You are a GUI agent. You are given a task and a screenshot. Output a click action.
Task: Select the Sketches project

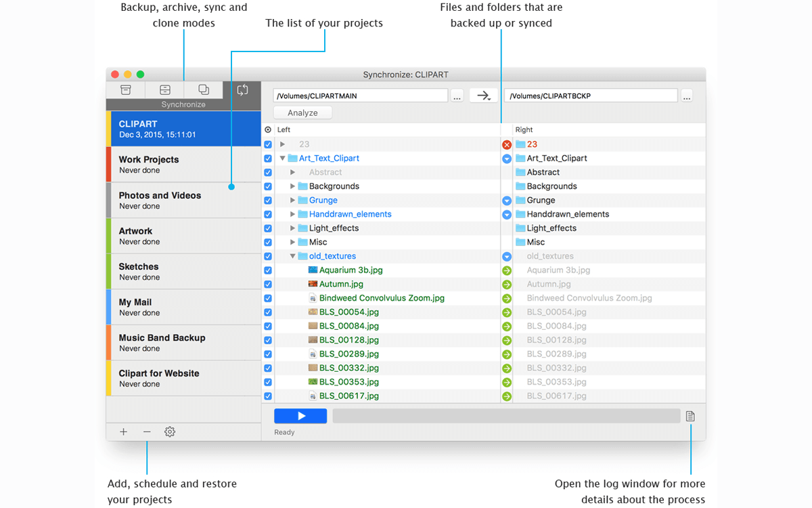184,272
